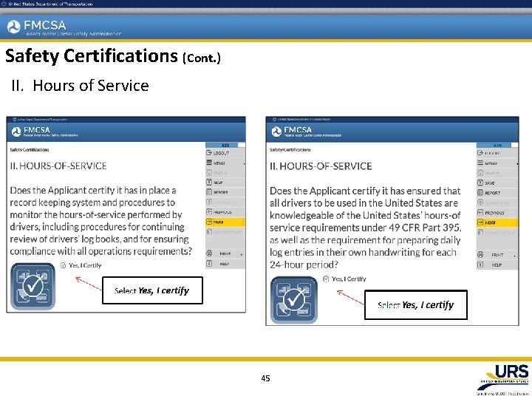Click the progress bar in left screenshot sidebar

tap(225, 146)
